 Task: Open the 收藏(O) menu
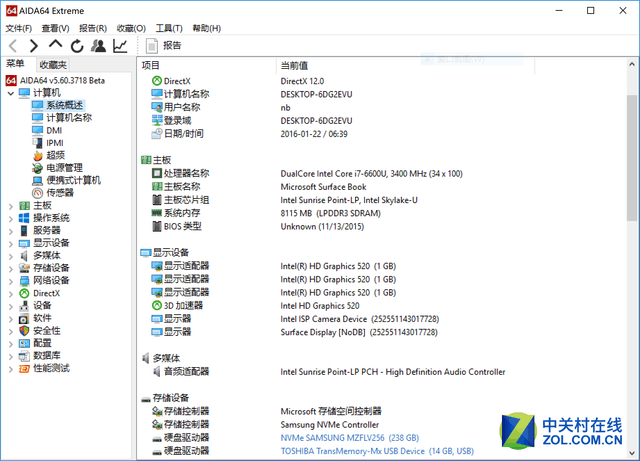131,28
